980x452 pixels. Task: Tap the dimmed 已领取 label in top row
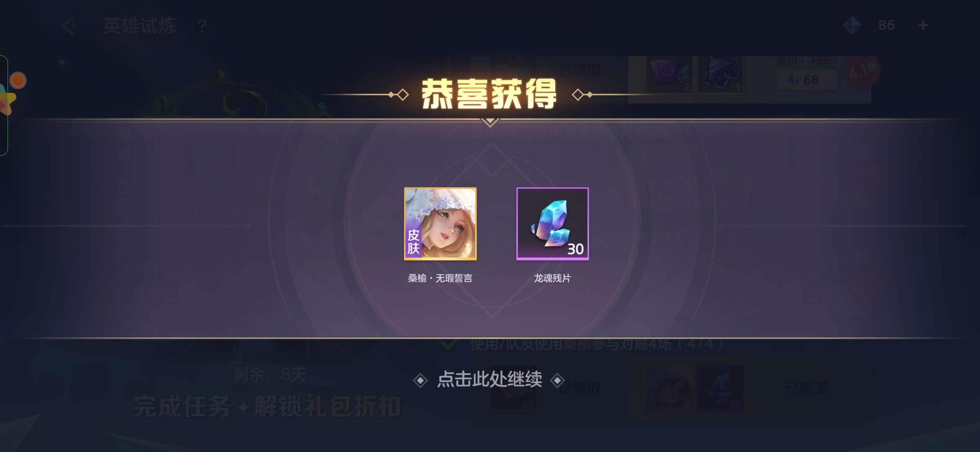(580, 70)
